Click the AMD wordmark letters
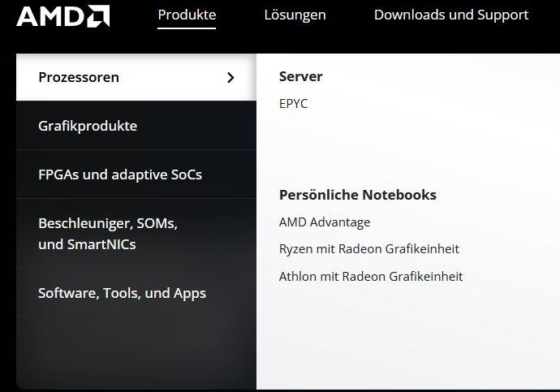 (x=50, y=16)
